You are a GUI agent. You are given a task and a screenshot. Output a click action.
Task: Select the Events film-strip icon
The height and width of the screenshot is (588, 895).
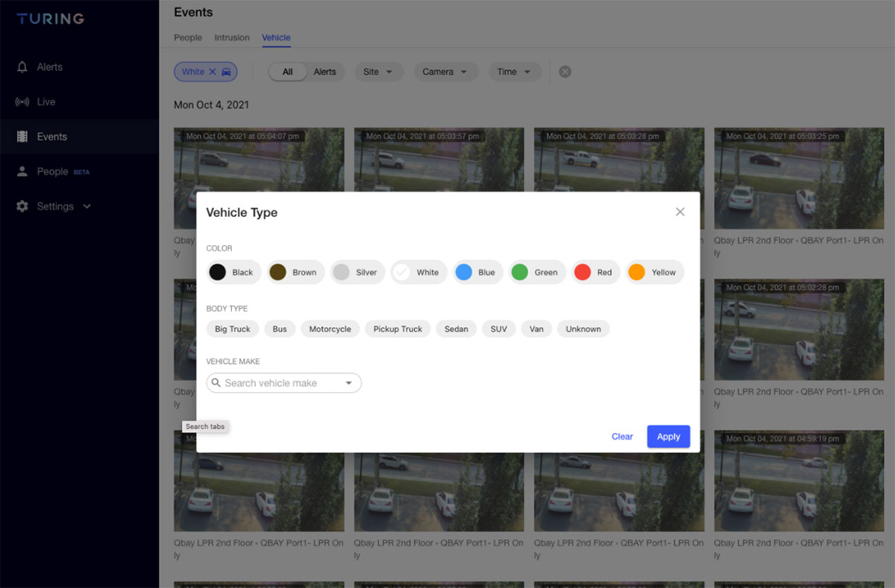click(22, 137)
